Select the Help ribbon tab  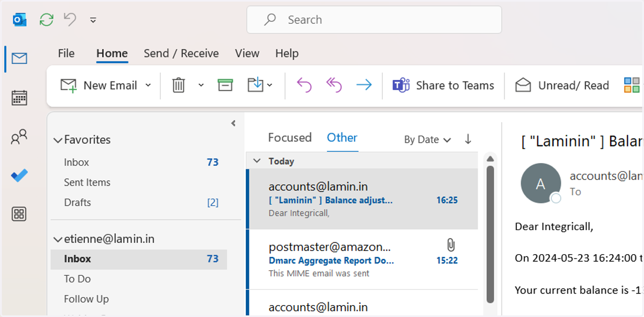(287, 54)
